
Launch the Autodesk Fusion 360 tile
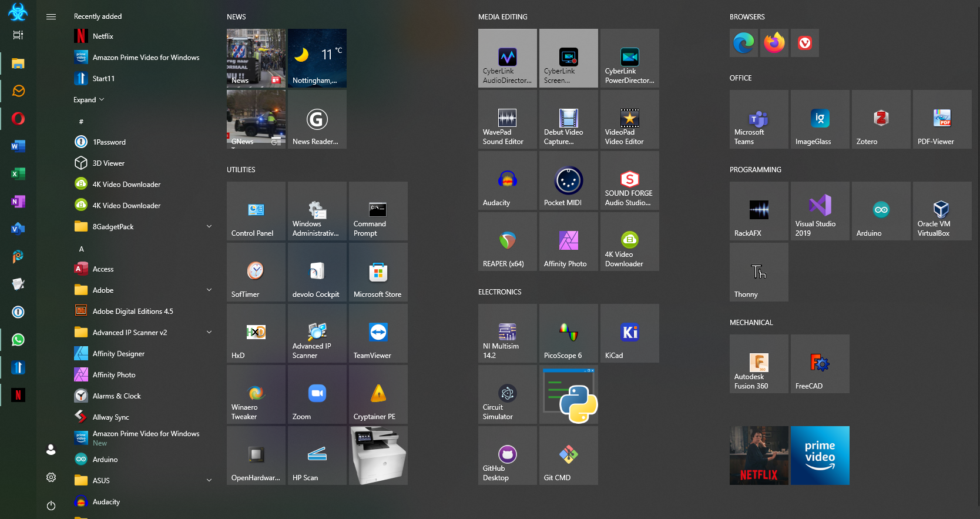pyautogui.click(x=759, y=364)
